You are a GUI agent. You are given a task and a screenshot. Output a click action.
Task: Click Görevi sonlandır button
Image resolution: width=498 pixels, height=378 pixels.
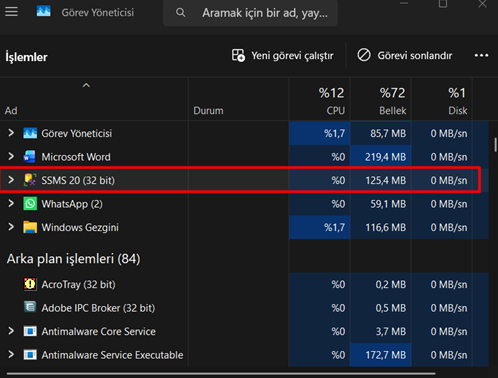tap(405, 55)
